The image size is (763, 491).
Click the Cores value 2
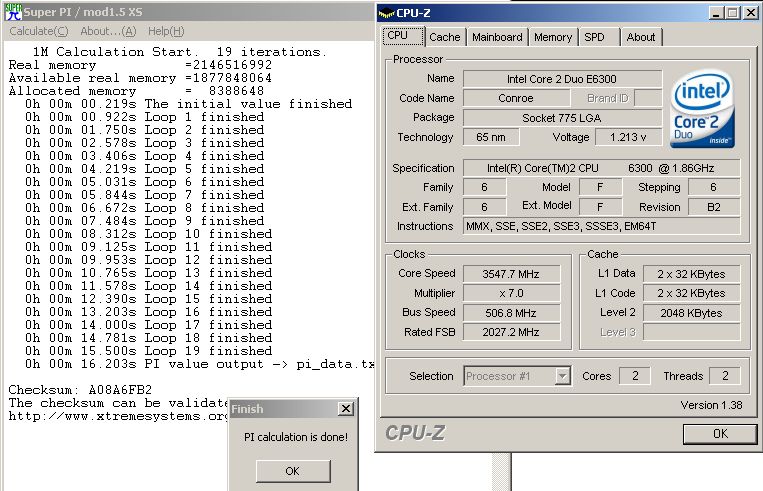tap(635, 376)
